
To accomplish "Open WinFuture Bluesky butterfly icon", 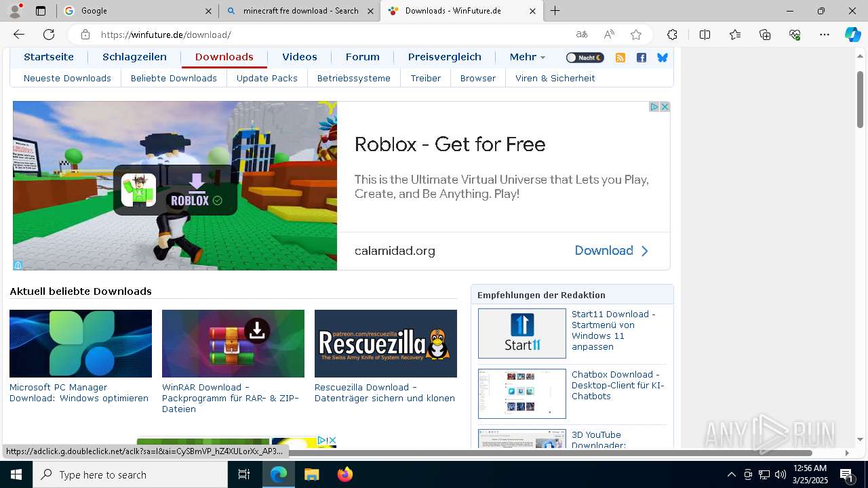I will pos(663,58).
